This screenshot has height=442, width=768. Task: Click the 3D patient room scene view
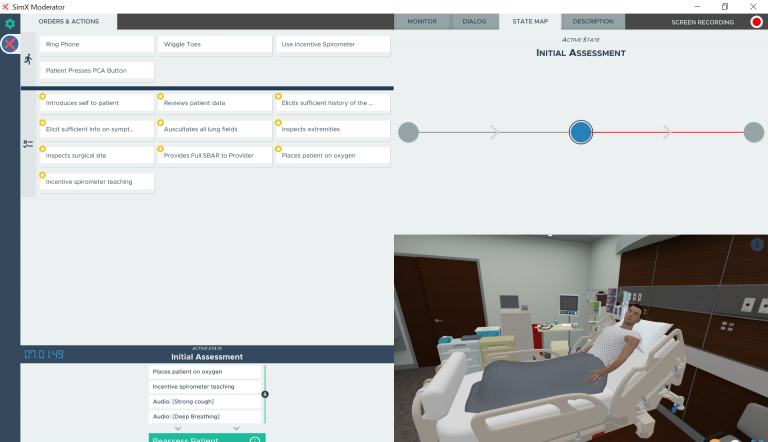pyautogui.click(x=581, y=338)
